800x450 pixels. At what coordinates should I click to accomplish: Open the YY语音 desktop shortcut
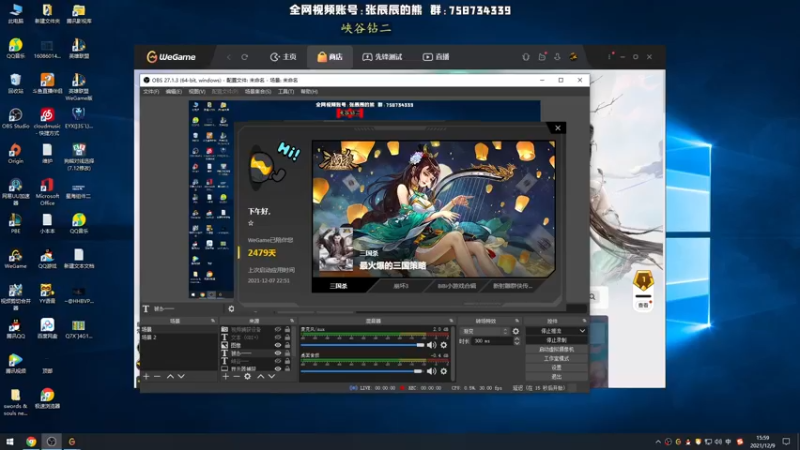pyautogui.click(x=47, y=293)
